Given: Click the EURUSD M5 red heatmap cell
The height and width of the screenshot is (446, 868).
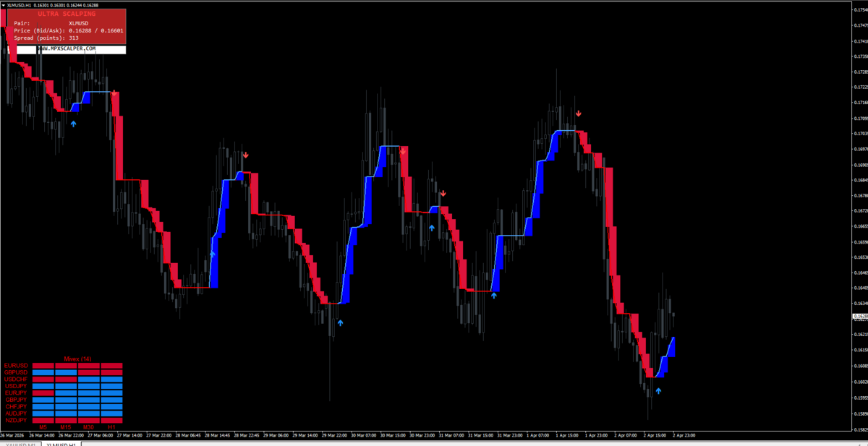Looking at the screenshot, I should coord(43,365).
